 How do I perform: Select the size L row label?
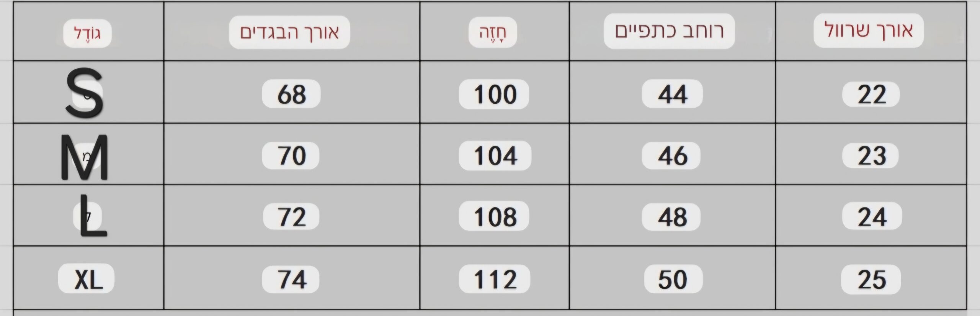point(90,216)
